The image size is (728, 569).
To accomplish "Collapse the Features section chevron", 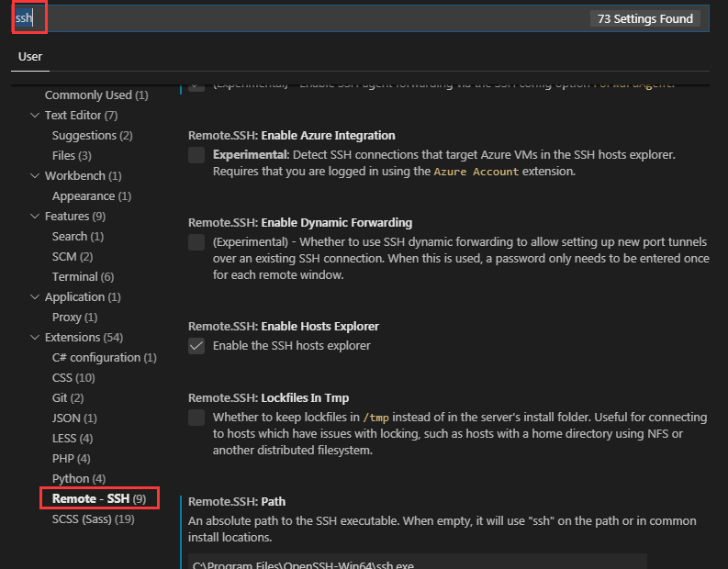I will pos(35,217).
